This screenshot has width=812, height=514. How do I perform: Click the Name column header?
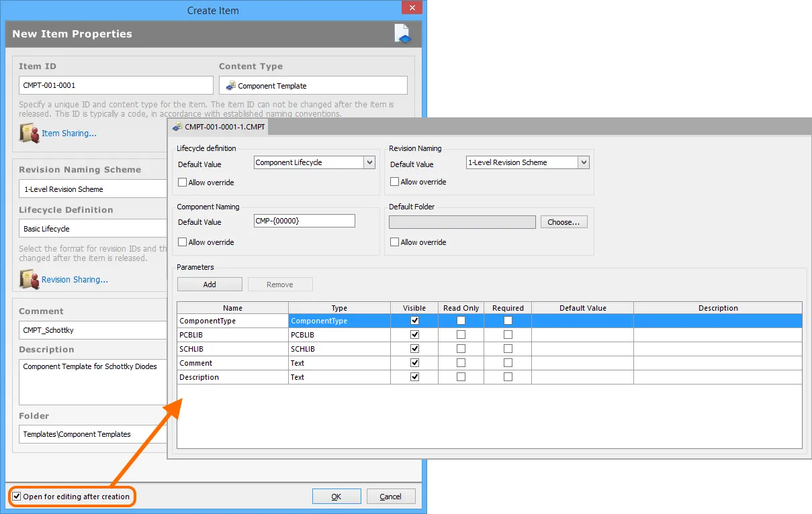(232, 308)
